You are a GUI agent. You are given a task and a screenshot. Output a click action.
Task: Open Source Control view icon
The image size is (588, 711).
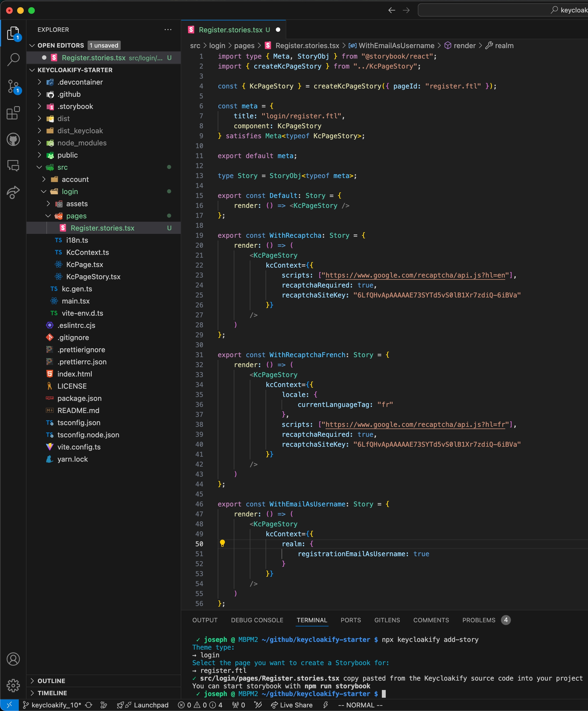pos(13,86)
